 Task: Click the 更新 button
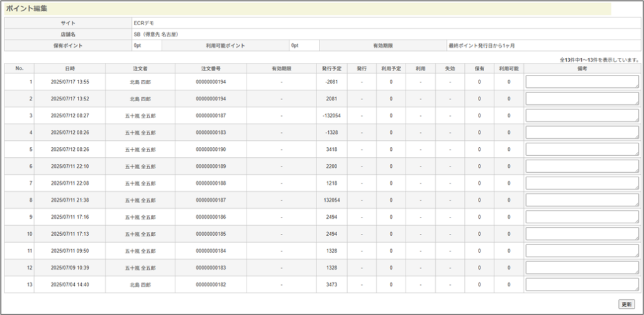pos(626,304)
